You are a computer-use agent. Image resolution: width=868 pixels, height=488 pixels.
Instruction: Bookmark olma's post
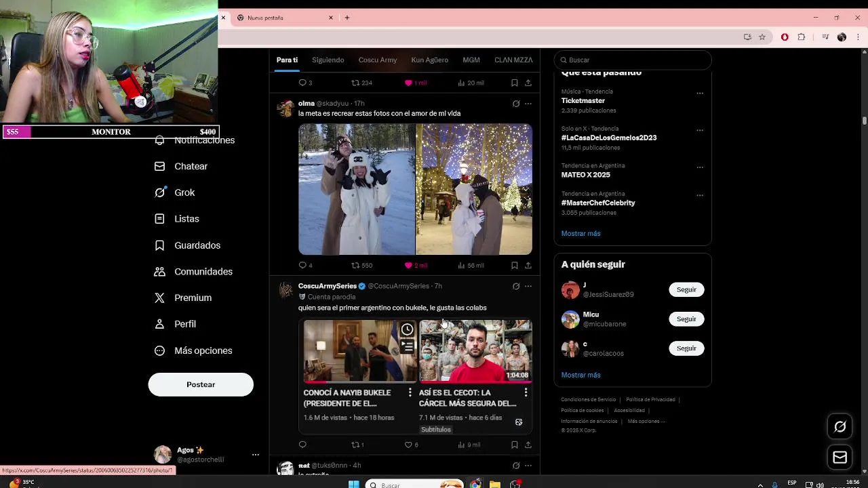(x=514, y=265)
